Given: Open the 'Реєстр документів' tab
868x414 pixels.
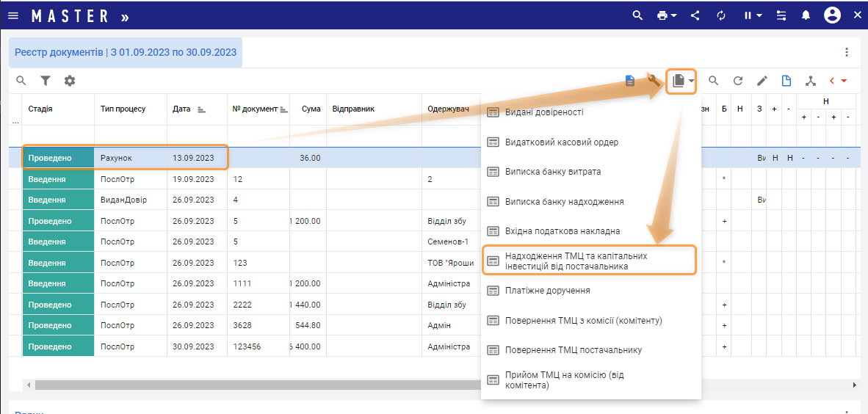Looking at the screenshot, I should [x=126, y=52].
